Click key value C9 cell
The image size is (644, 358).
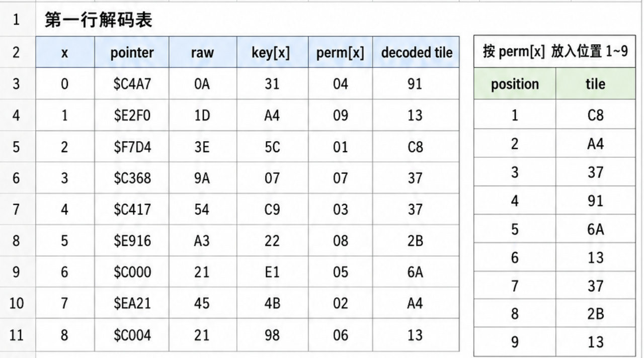pos(272,209)
